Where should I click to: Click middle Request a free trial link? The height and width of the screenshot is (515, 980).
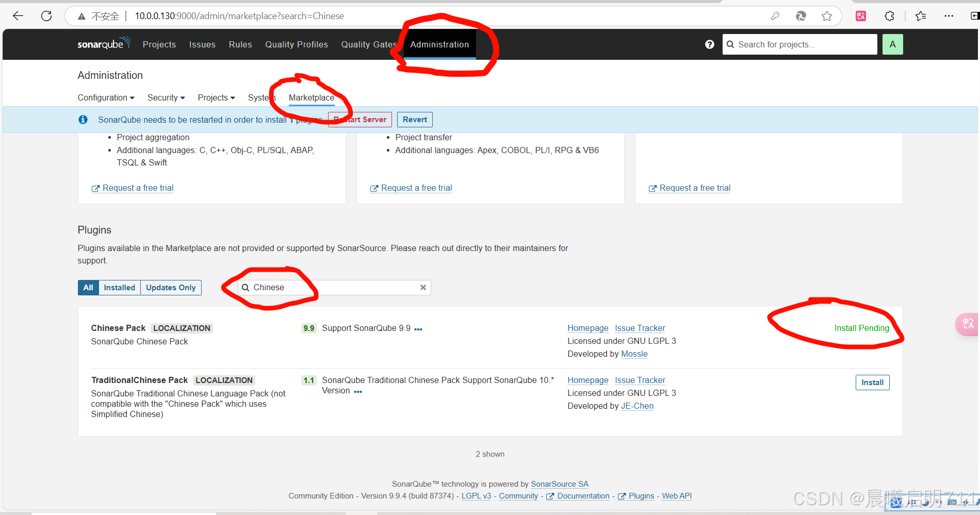point(411,188)
